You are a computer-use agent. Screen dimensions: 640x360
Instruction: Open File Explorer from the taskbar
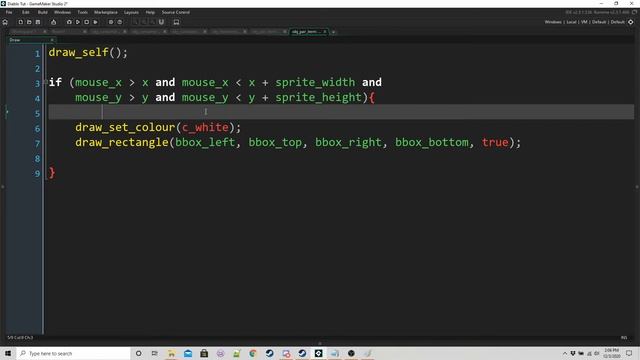coord(171,353)
